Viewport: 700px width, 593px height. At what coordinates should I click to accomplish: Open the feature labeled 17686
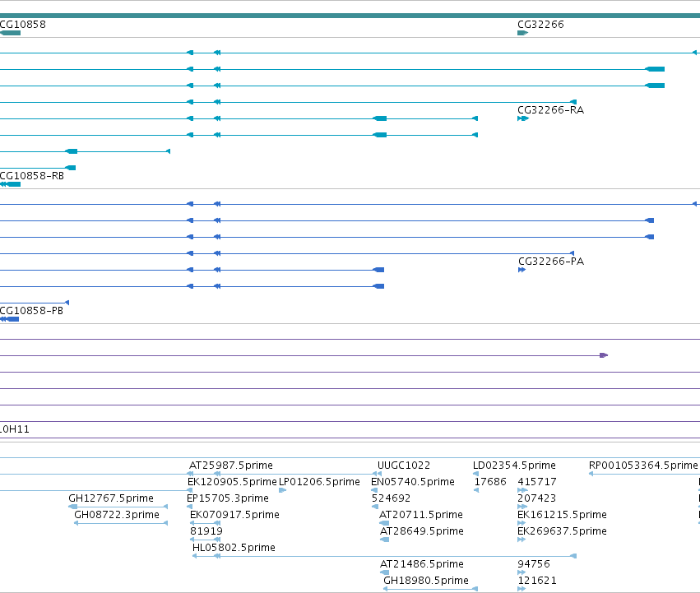pos(490,482)
